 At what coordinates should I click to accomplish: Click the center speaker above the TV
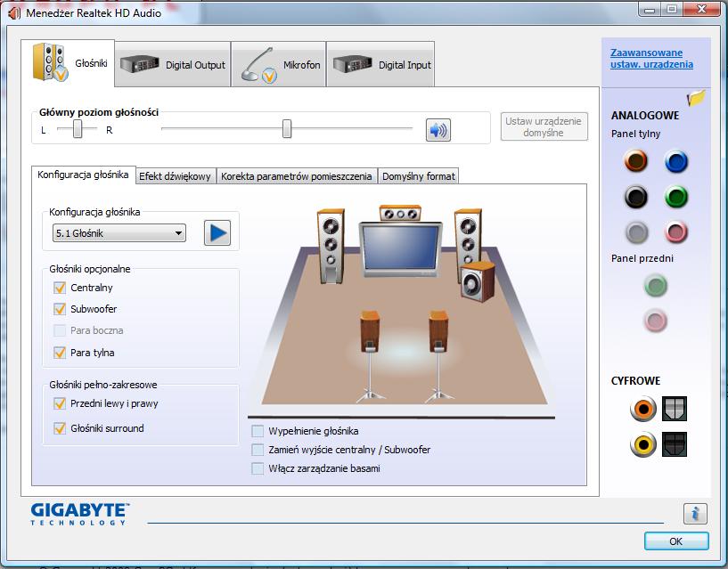tap(400, 213)
